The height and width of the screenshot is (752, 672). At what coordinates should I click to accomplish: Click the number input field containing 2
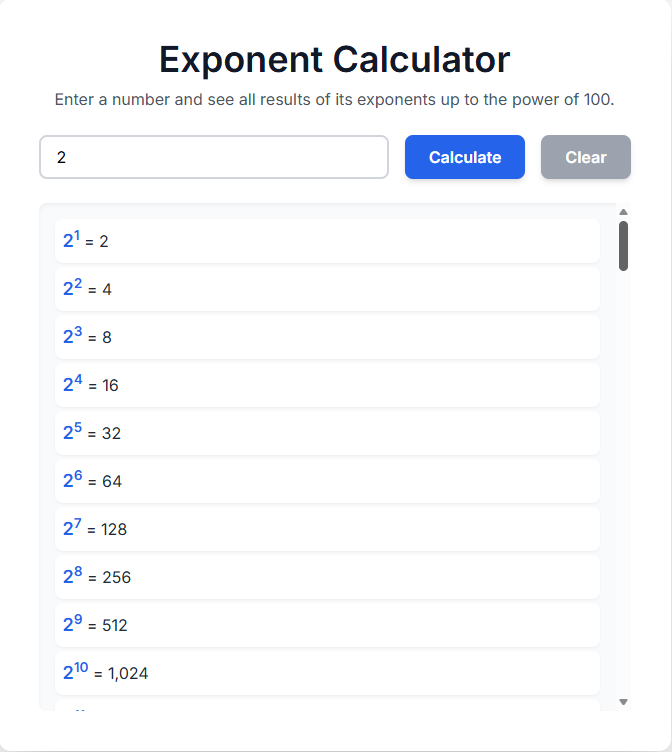(213, 157)
